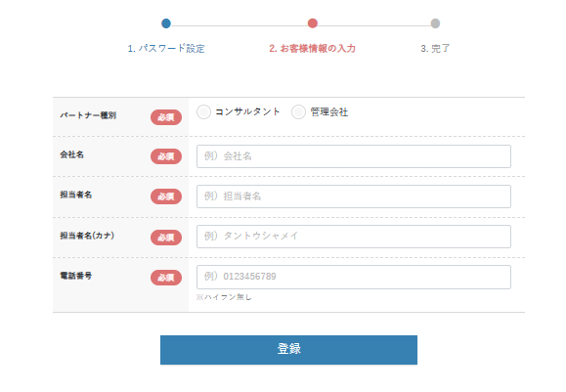Image resolution: width=566 pixels, height=392 pixels.
Task: Select the 管理会社 radio button
Action: point(298,111)
